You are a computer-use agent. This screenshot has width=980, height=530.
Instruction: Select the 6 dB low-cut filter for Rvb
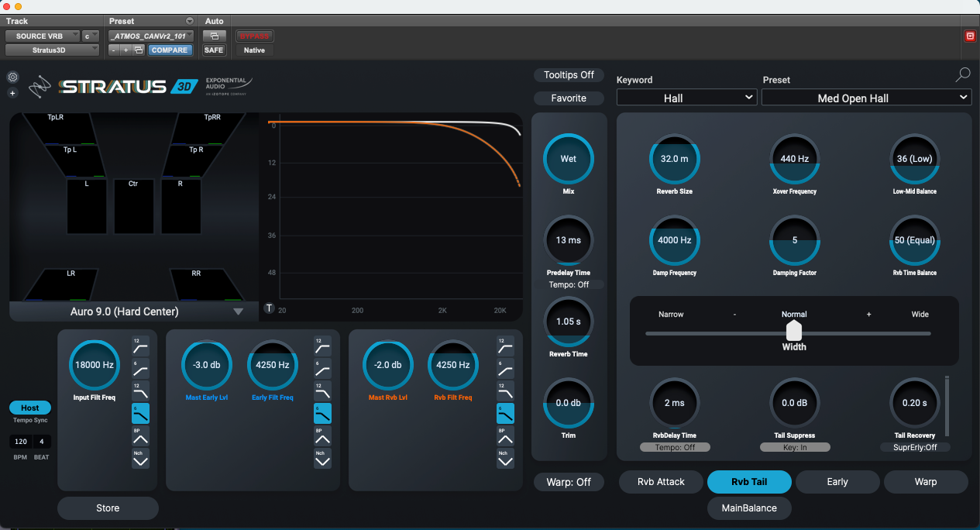coord(505,368)
